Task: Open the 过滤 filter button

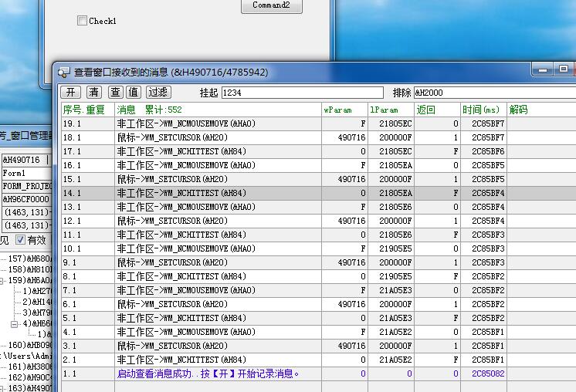Action: pyautogui.click(x=158, y=92)
